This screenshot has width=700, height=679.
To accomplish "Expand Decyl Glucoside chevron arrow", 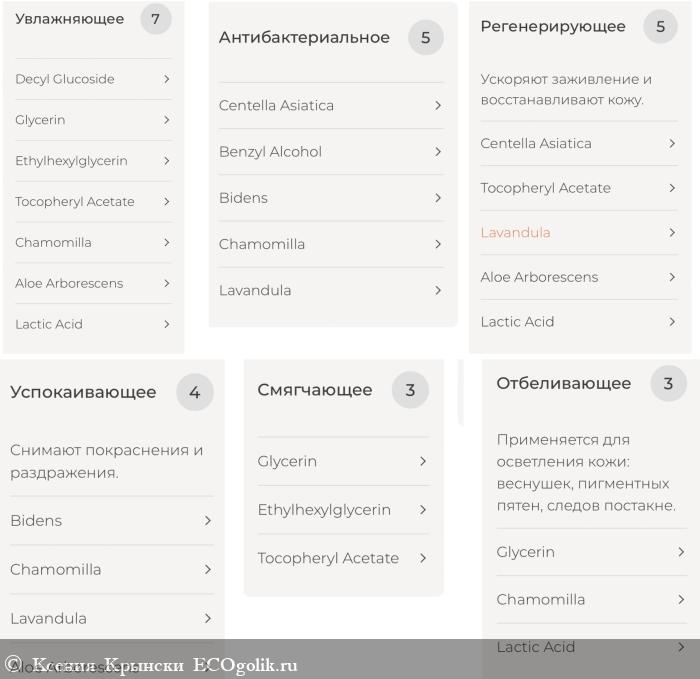I will [166, 79].
